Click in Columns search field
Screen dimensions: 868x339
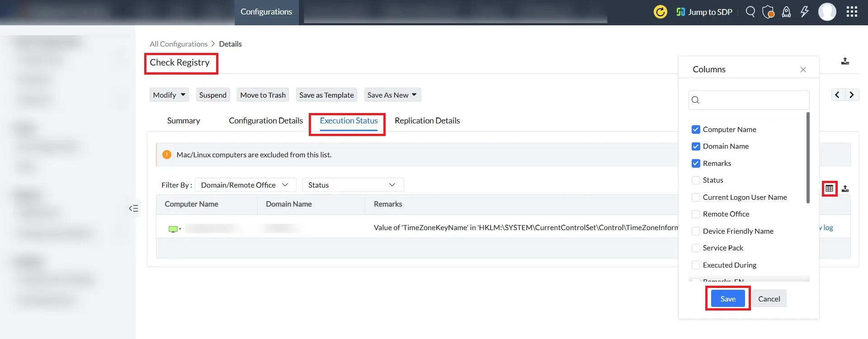(749, 100)
